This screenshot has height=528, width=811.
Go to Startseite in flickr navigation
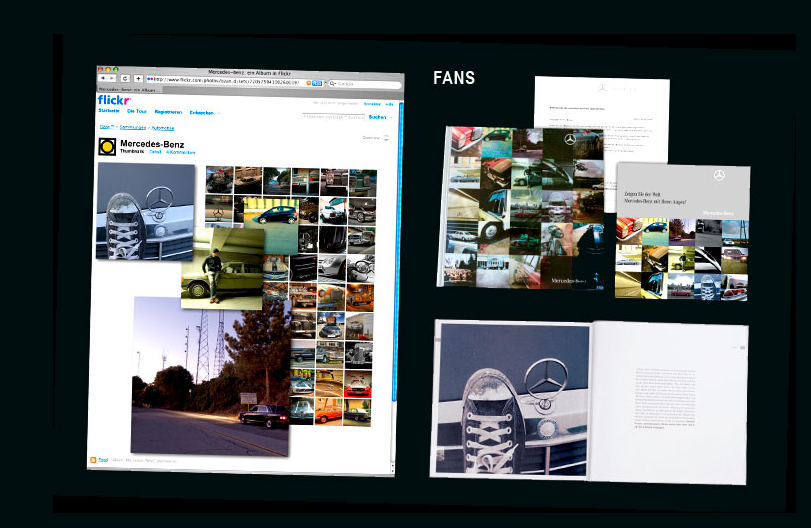[109, 111]
